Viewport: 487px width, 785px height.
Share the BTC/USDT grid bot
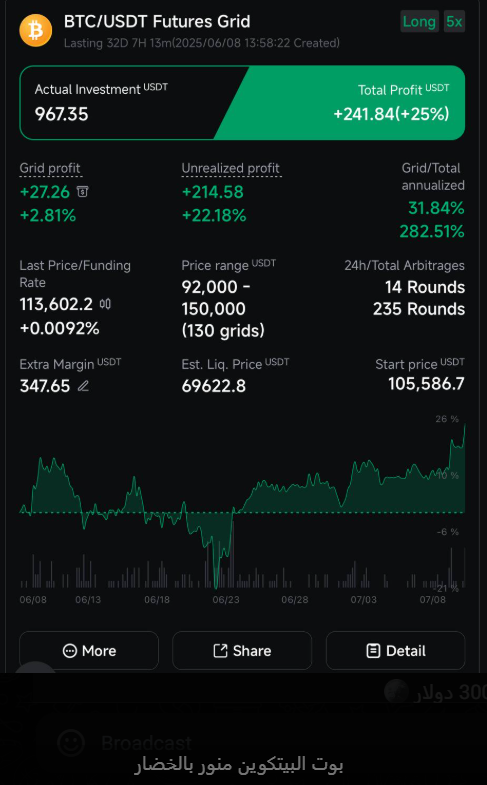coord(242,650)
